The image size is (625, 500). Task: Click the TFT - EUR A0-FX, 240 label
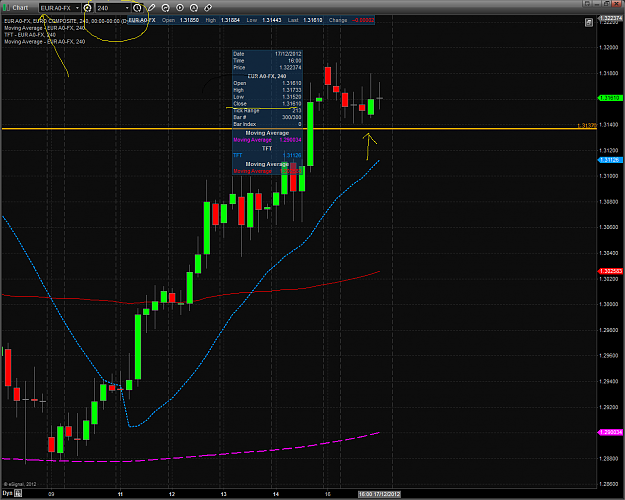click(x=30, y=35)
